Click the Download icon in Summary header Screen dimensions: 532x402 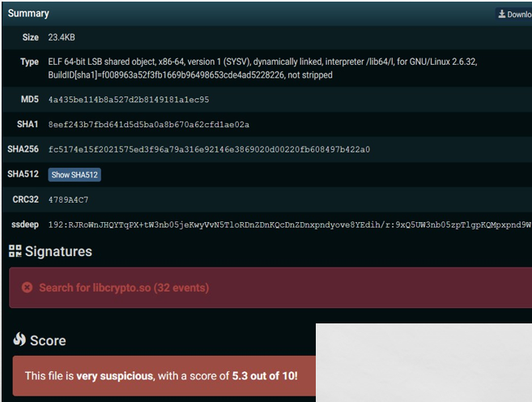click(x=502, y=14)
